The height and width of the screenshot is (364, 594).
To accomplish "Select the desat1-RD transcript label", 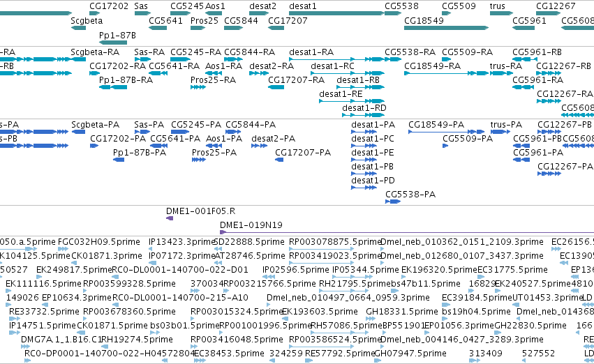I will click(364, 108).
